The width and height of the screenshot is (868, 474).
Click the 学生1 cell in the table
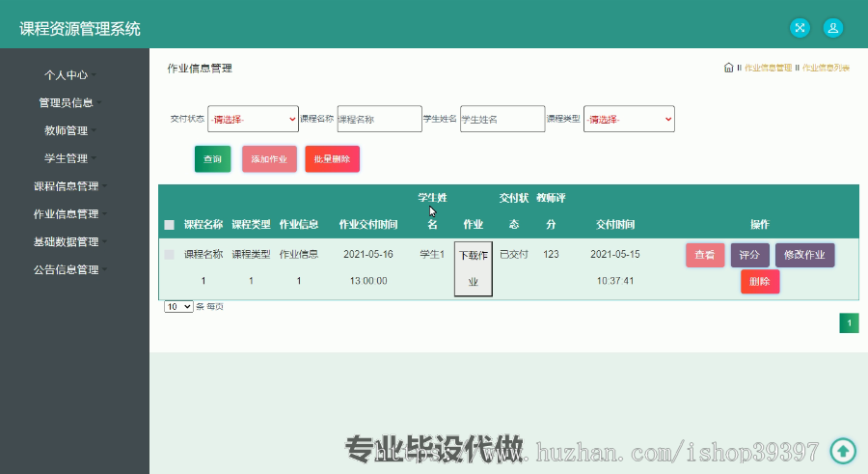click(432, 255)
